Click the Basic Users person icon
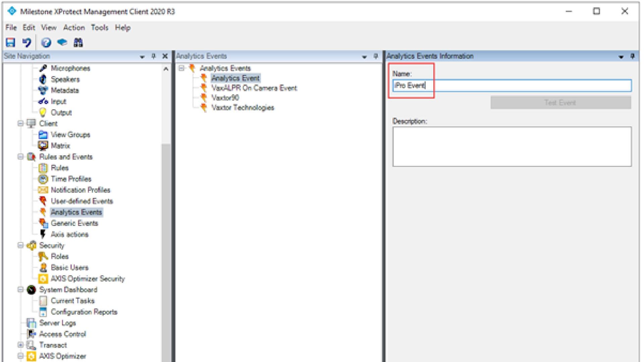Viewport: 644px width, 362px height. coord(43,267)
